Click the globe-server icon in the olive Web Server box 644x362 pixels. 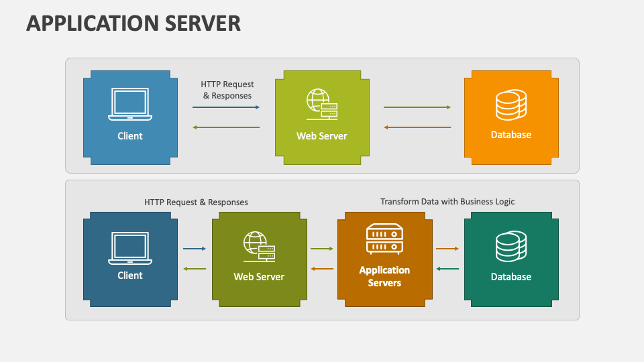click(259, 247)
